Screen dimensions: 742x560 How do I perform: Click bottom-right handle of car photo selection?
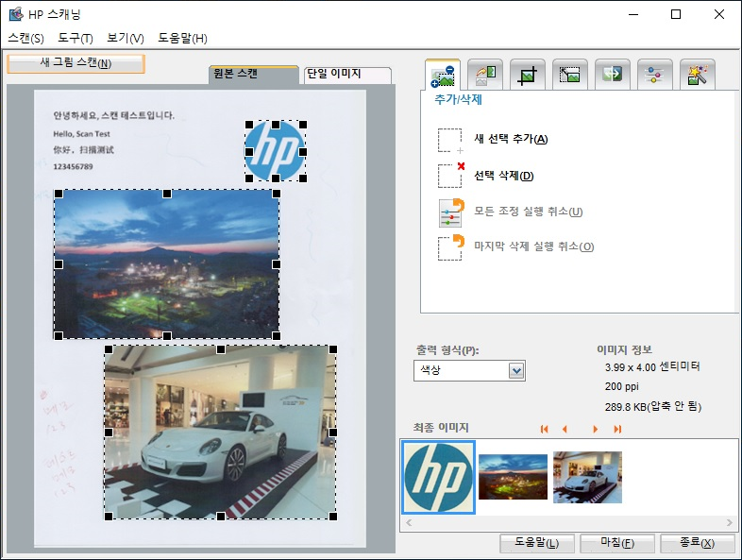pos(333,516)
